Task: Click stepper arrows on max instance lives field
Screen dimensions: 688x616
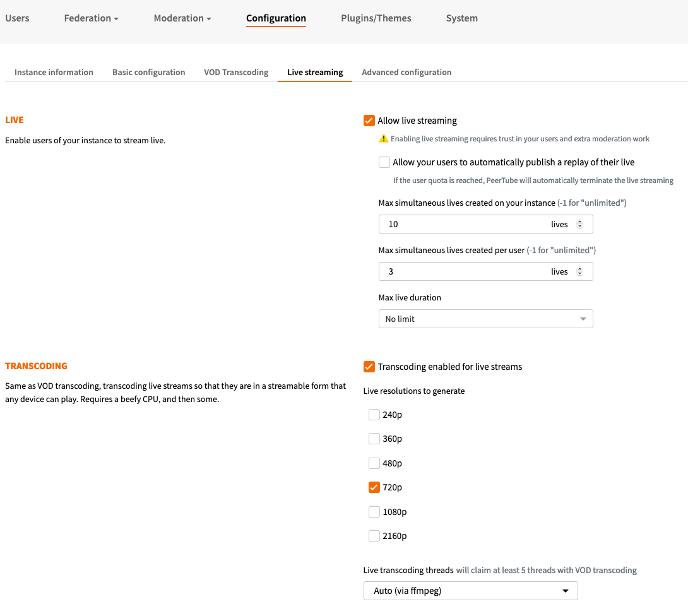Action: point(580,224)
